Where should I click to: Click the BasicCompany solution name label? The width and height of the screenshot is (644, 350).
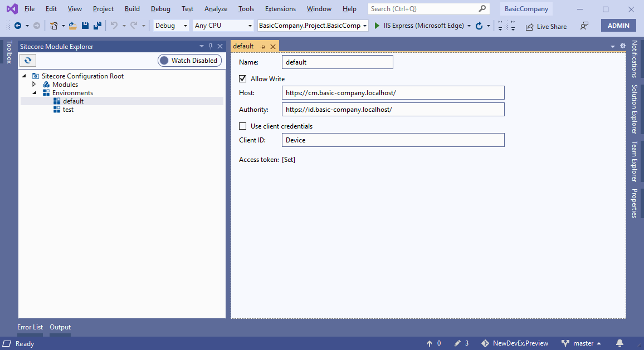point(526,8)
